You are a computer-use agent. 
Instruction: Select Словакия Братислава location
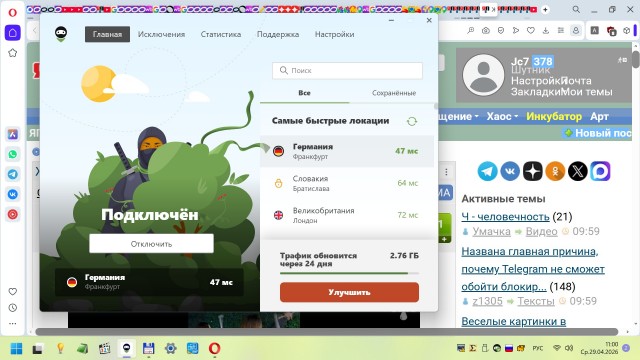pyautogui.click(x=347, y=183)
